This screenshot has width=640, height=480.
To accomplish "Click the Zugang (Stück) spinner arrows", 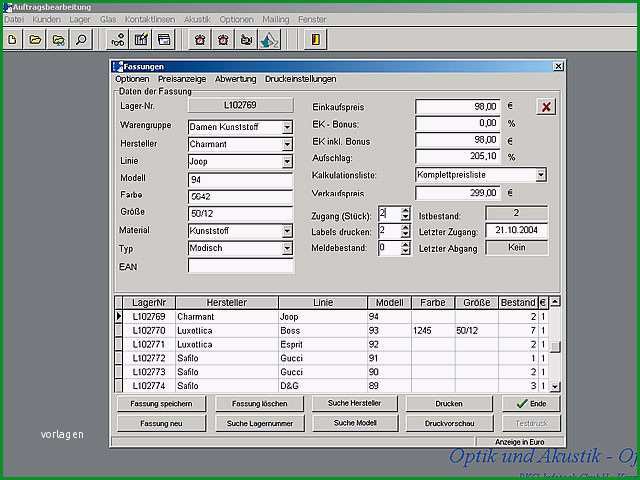I will coord(405,214).
